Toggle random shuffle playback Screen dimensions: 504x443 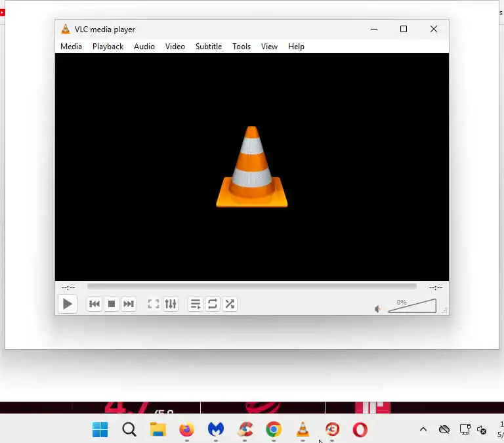[x=230, y=304]
